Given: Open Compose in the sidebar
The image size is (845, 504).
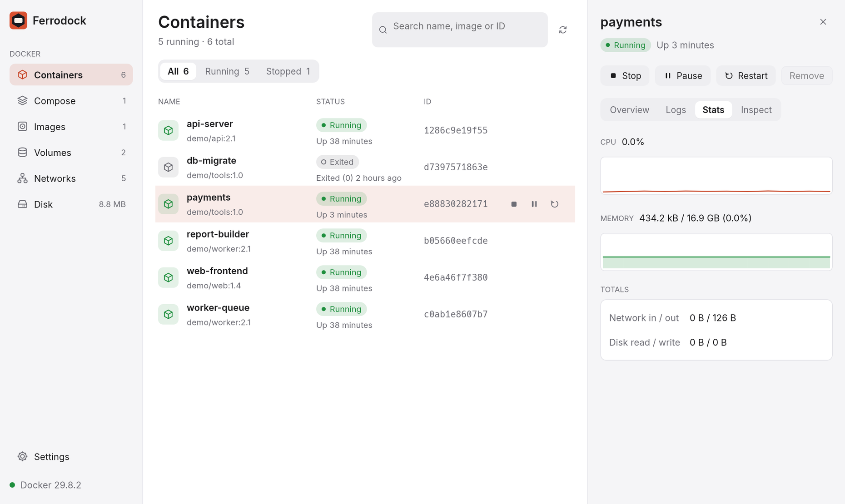Looking at the screenshot, I should click(x=71, y=101).
